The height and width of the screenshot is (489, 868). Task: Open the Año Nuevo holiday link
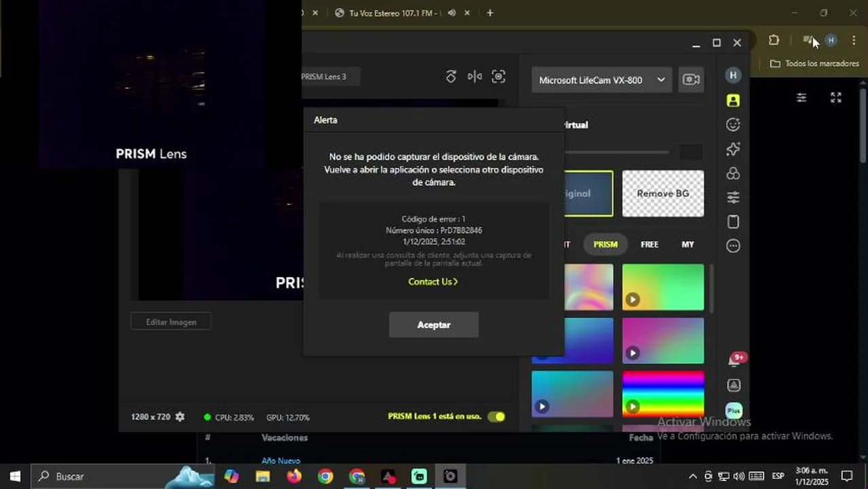[x=281, y=460]
